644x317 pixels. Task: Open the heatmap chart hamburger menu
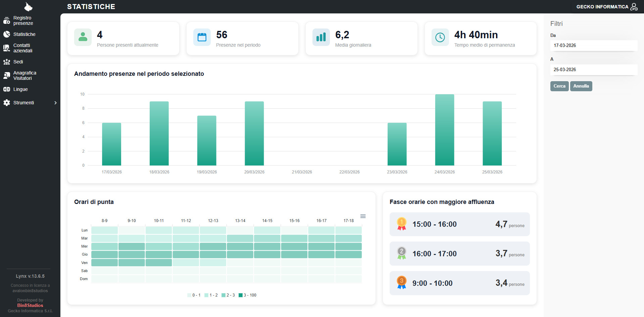tap(363, 216)
